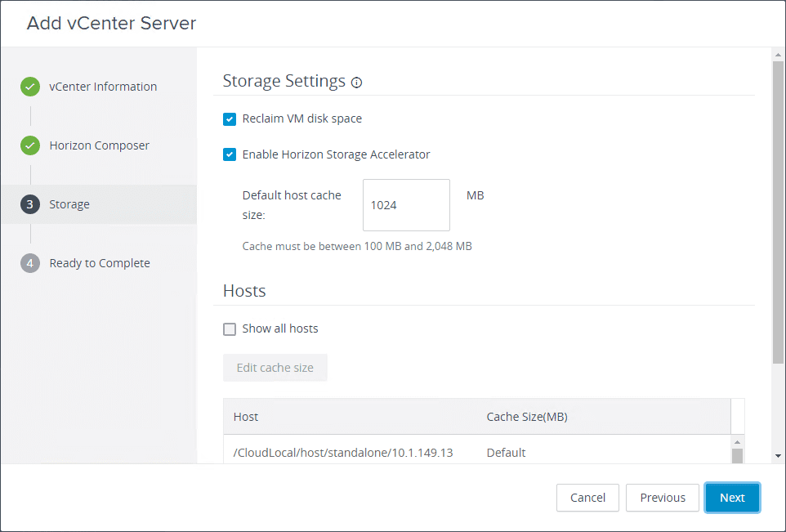Select the Storage wizard step
The image size is (786, 532).
[69, 204]
